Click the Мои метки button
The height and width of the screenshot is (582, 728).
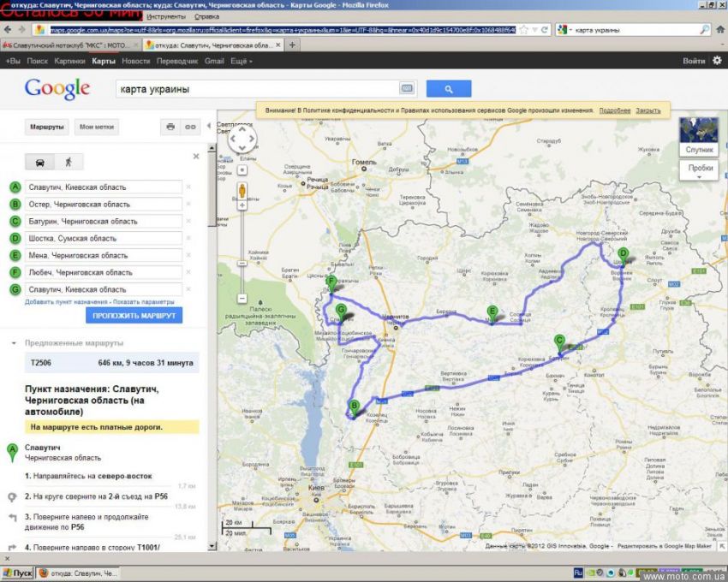click(x=97, y=127)
